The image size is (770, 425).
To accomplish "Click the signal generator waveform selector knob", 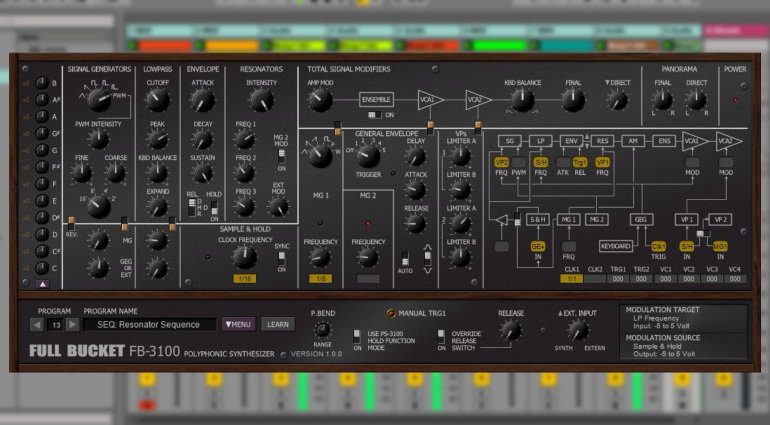I will 99,100.
